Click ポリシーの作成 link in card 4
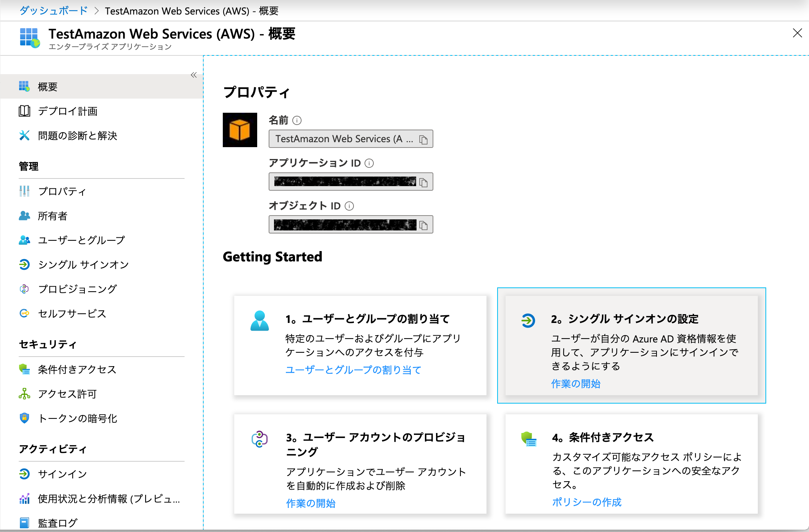Screen dimensions: 809x532 click(x=587, y=502)
